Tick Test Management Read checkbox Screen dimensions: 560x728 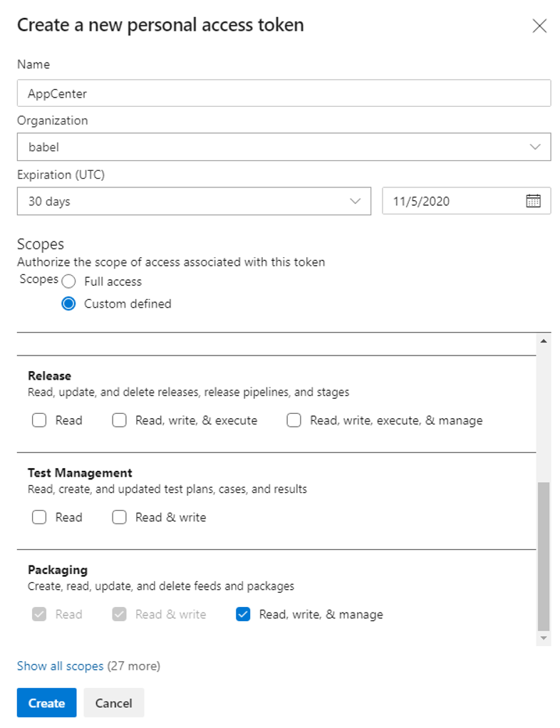[39, 517]
